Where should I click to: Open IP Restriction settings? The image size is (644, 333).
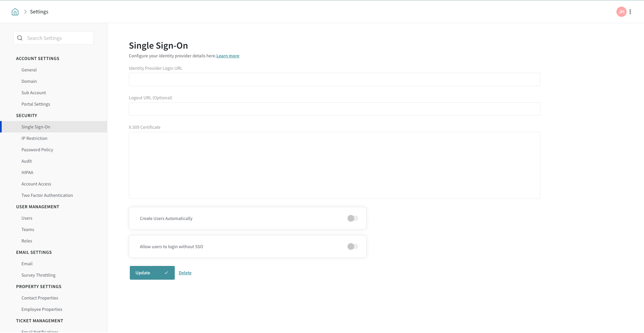[x=34, y=138]
